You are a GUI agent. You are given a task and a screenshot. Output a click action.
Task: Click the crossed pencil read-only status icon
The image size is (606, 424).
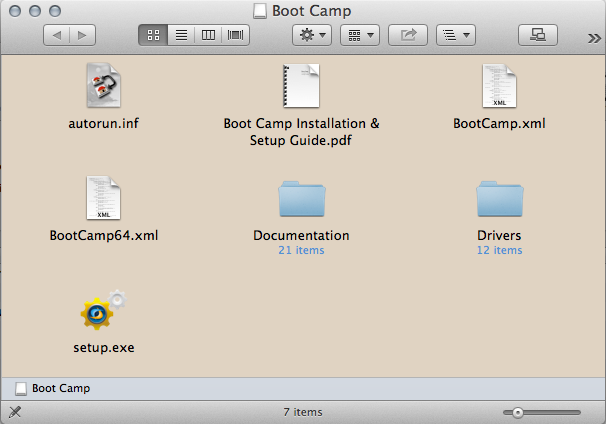[15, 412]
